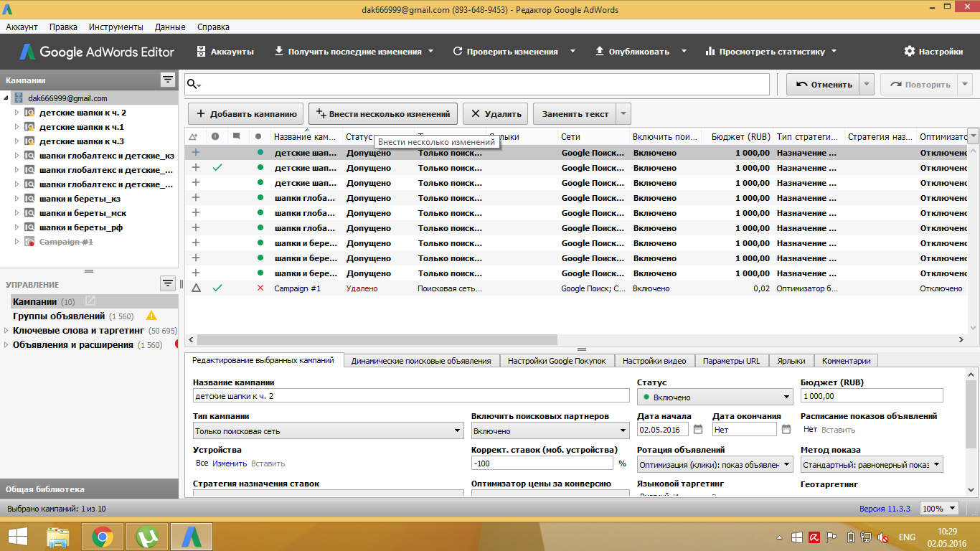Open the Получить последние изменения dropdown arrow
This screenshot has width=980, height=551.
tap(431, 52)
